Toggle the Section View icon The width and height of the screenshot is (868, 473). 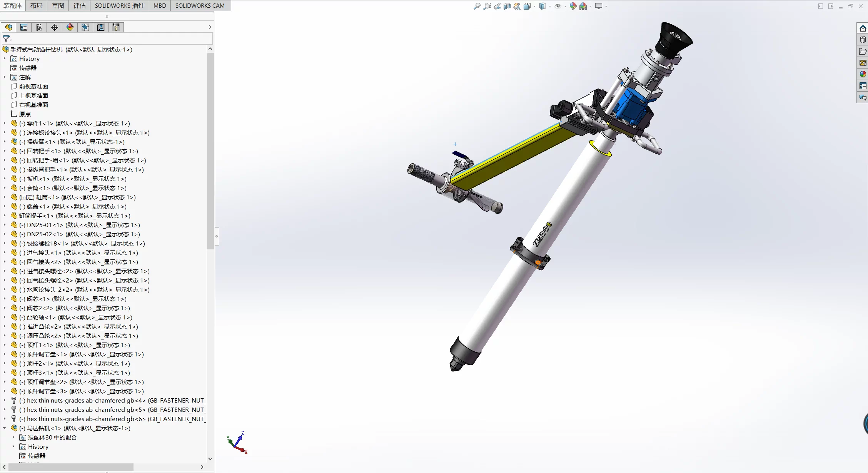507,6
